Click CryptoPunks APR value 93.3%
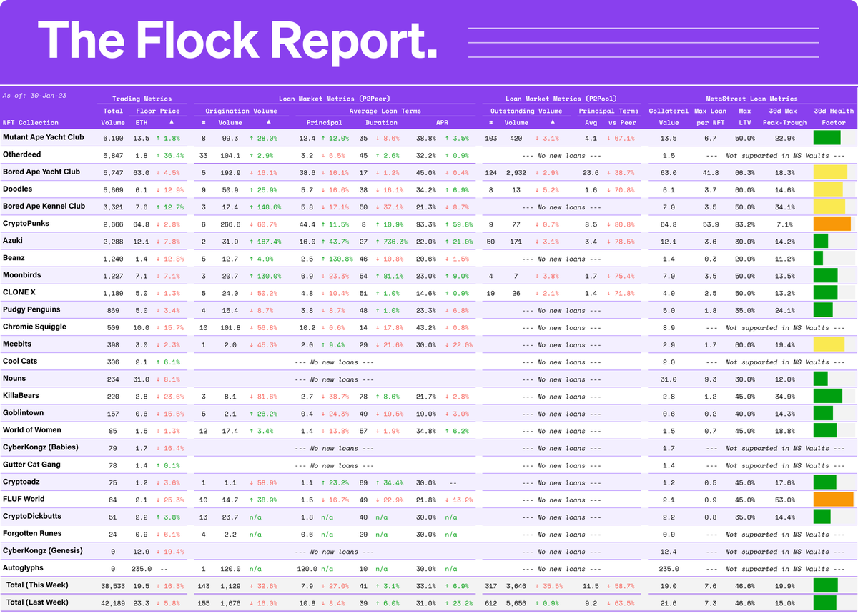Image resolution: width=858 pixels, height=616 pixels. 426,224
